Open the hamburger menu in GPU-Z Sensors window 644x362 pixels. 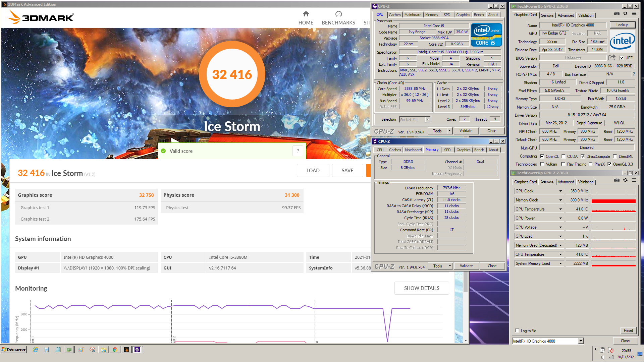(x=634, y=180)
